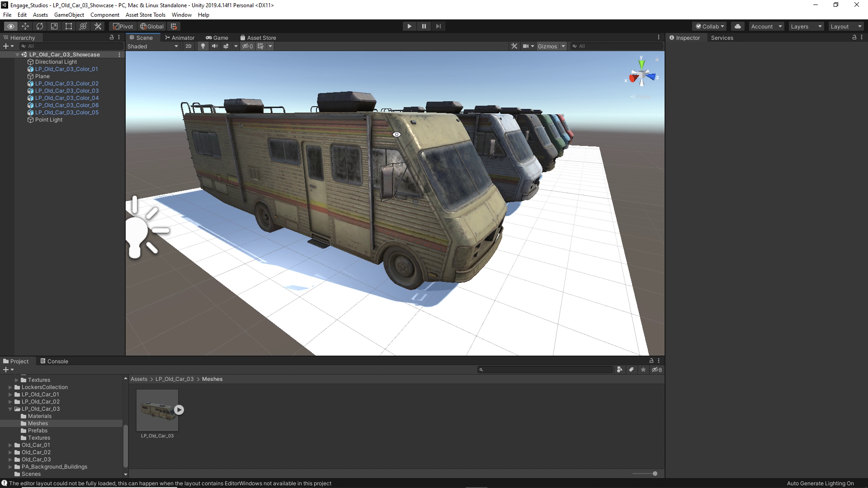Click the Gizmos button
Viewport: 868px width, 488px height.
coord(547,46)
